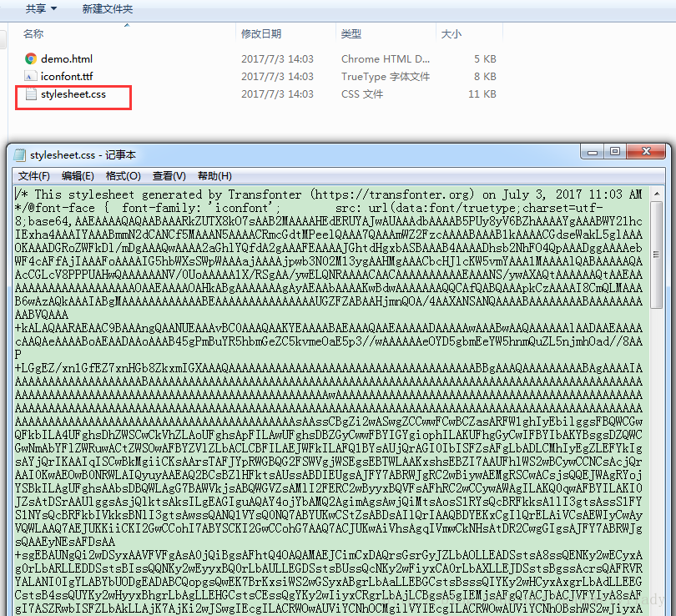
Task: Click the Notepad icon in the title bar
Action: pyautogui.click(x=19, y=154)
